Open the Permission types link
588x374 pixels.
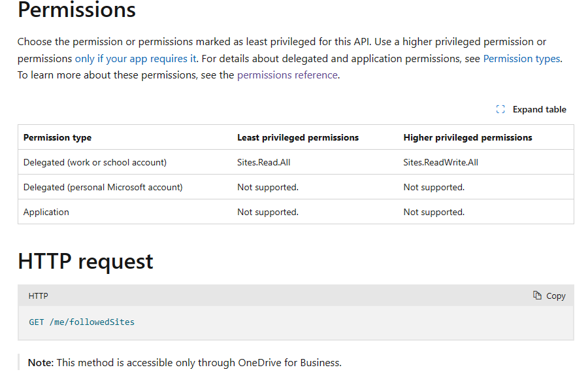click(521, 59)
